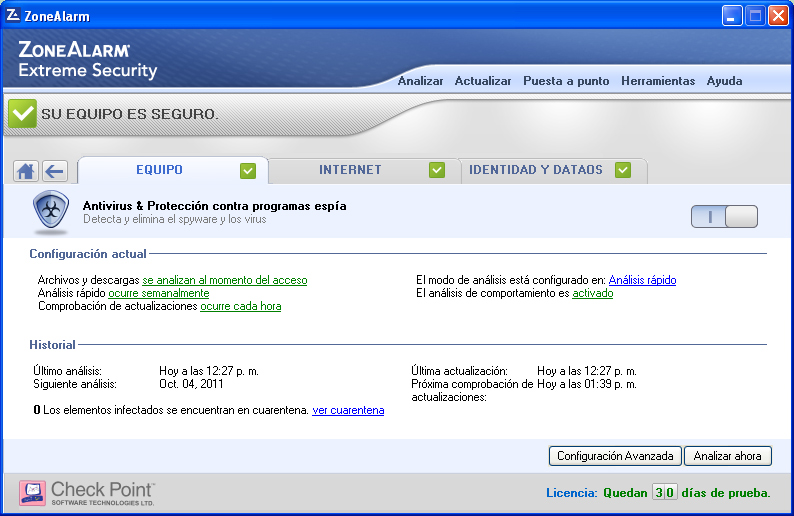Viewport: 794px width, 516px height.
Task: Click the 'Oct. 04, 2011' next scan date
Action: pos(191,384)
